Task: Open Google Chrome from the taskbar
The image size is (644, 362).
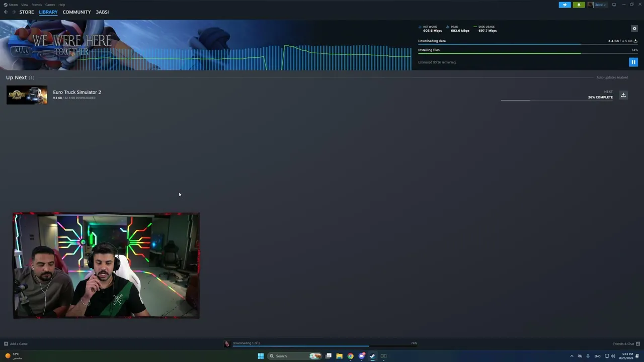Action: [351, 356]
